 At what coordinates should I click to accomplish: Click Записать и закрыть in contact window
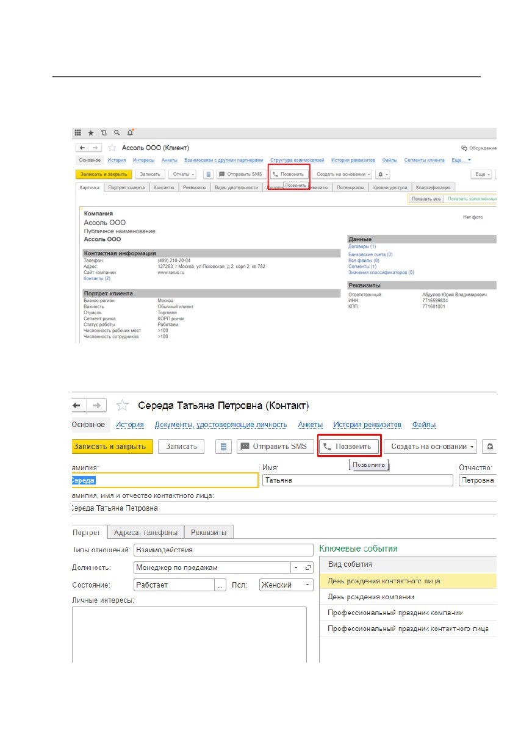coord(111,447)
